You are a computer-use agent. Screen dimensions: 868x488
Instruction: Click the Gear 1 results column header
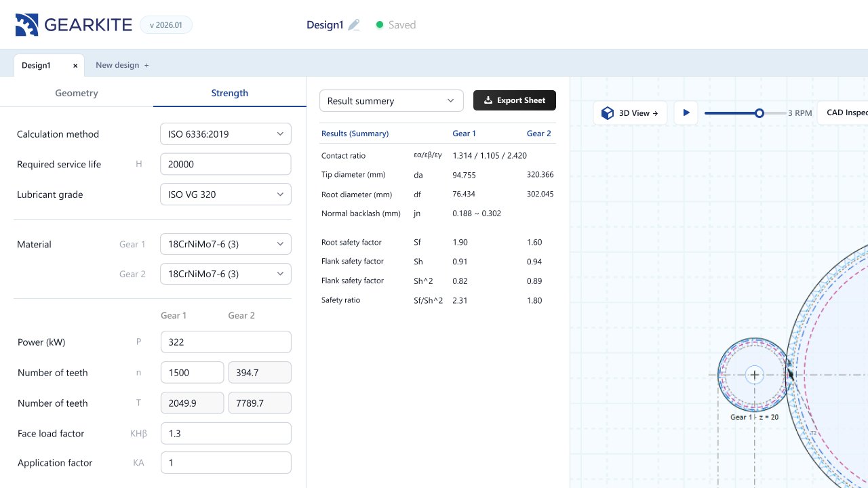(465, 134)
